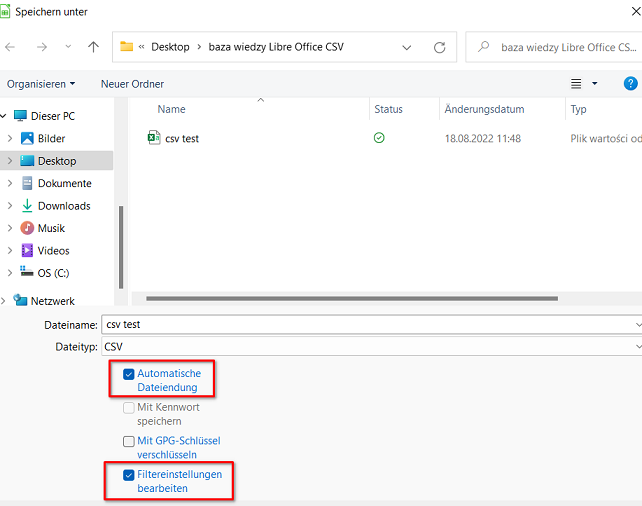Open recent locations dropdown arrow

pos(68,47)
